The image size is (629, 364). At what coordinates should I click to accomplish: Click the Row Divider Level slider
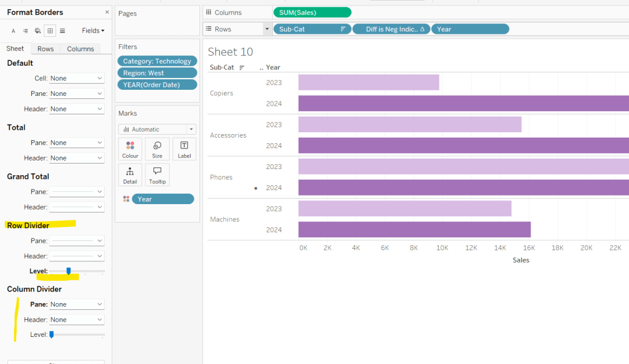pyautogui.click(x=68, y=271)
